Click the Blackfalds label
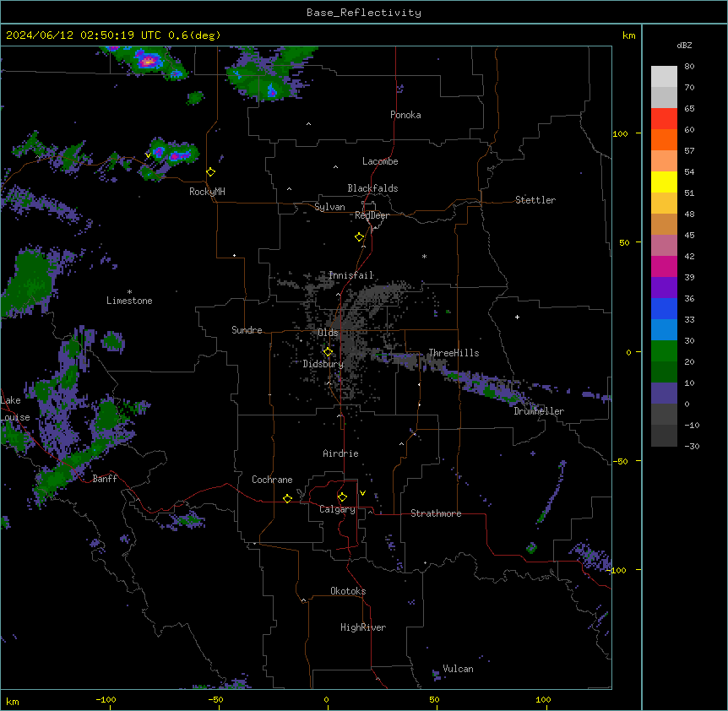 tap(372, 188)
